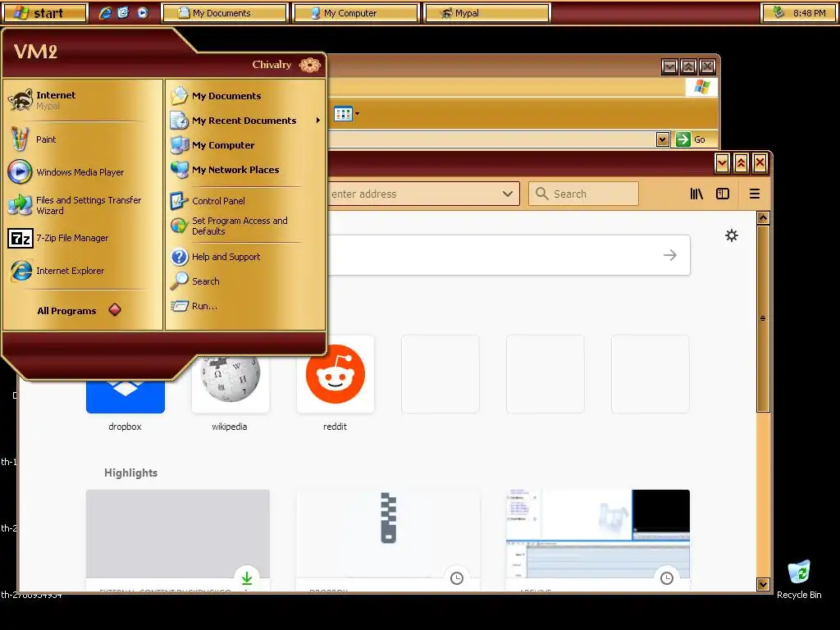The height and width of the screenshot is (630, 840).
Task: Open Search from start menu
Action: [x=195, y=281]
